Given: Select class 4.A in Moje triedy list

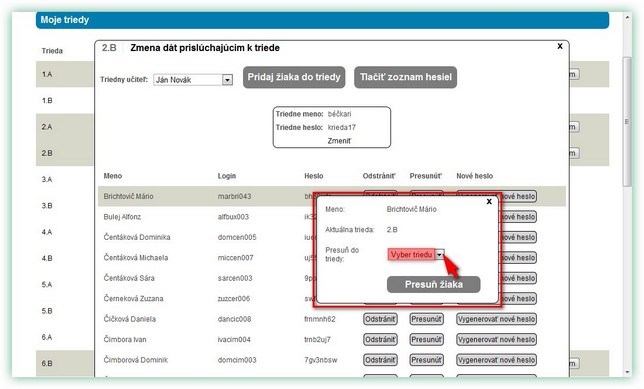Looking at the screenshot, I should [47, 232].
